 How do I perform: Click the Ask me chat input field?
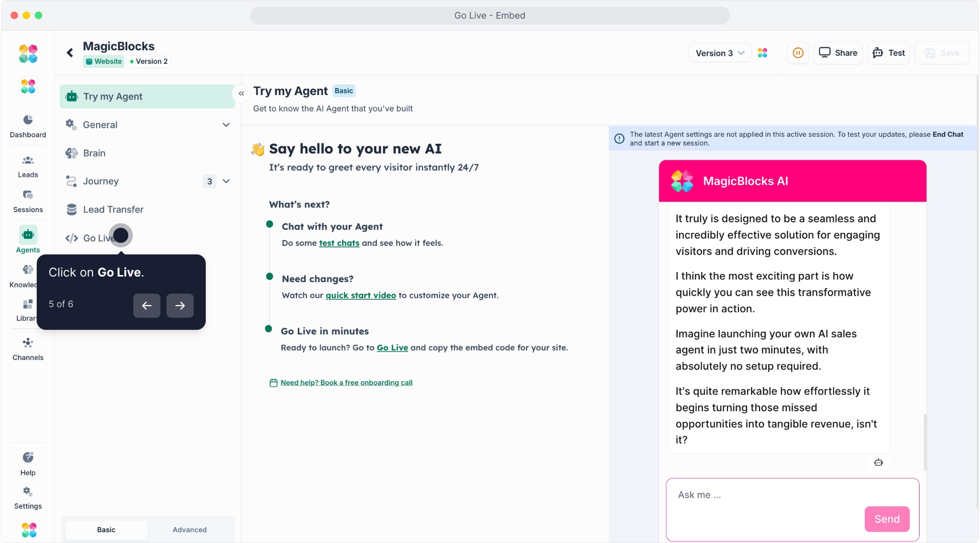pos(765,495)
